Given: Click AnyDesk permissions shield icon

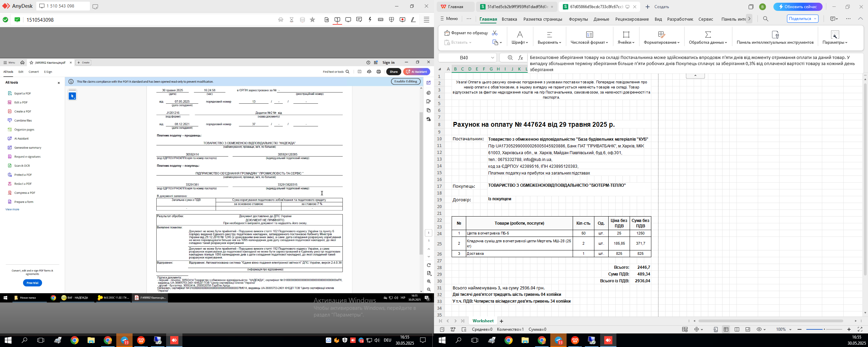Looking at the screenshot, I should [392, 20].
